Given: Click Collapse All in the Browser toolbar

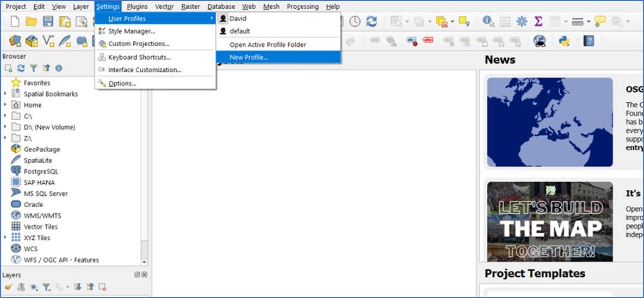Looking at the screenshot, I should 46,68.
